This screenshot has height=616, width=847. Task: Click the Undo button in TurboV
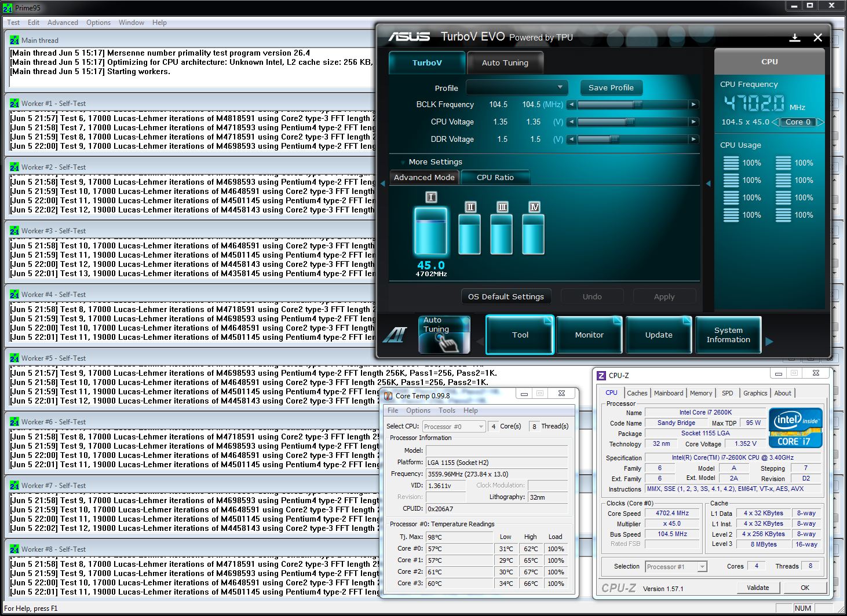coord(592,297)
